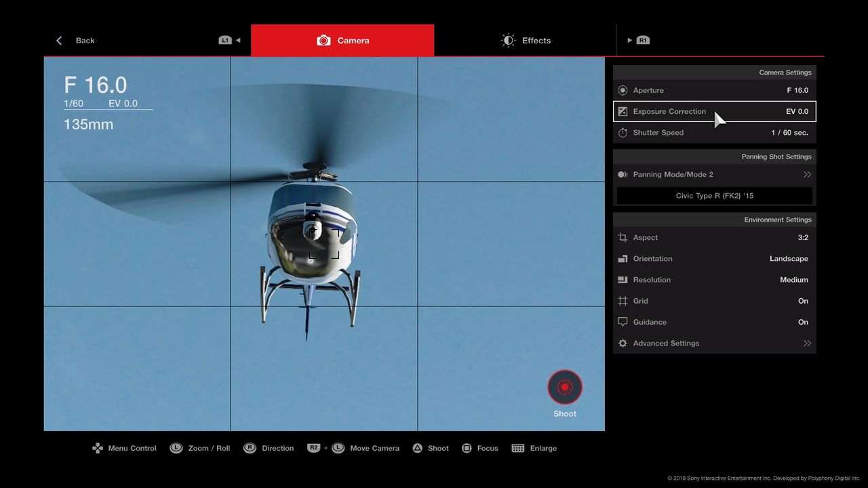Select the Camera tab

tap(342, 41)
